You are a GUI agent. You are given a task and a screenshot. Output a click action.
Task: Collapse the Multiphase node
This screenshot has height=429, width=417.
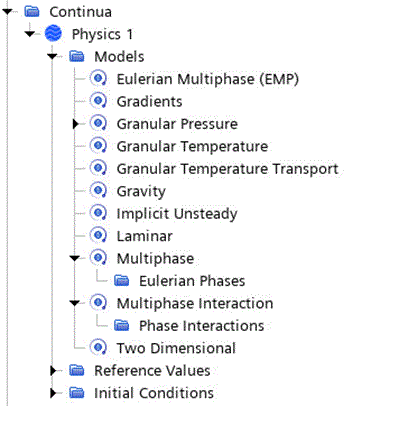75,258
